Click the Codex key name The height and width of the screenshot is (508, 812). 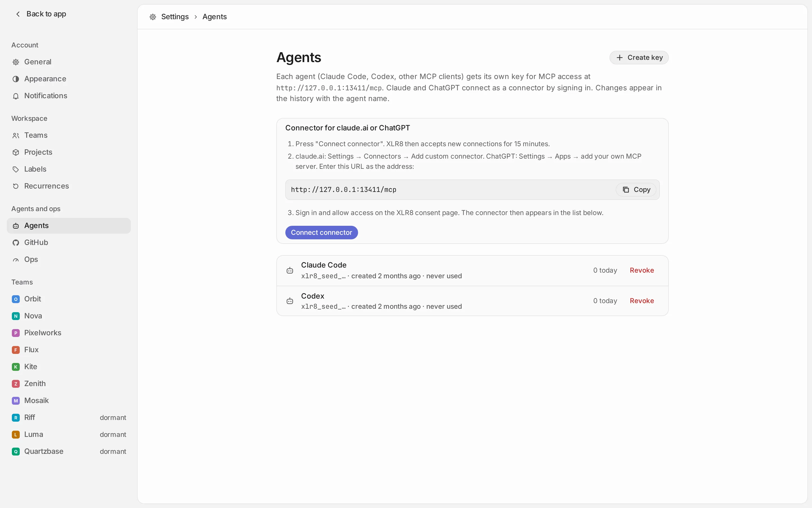click(312, 296)
